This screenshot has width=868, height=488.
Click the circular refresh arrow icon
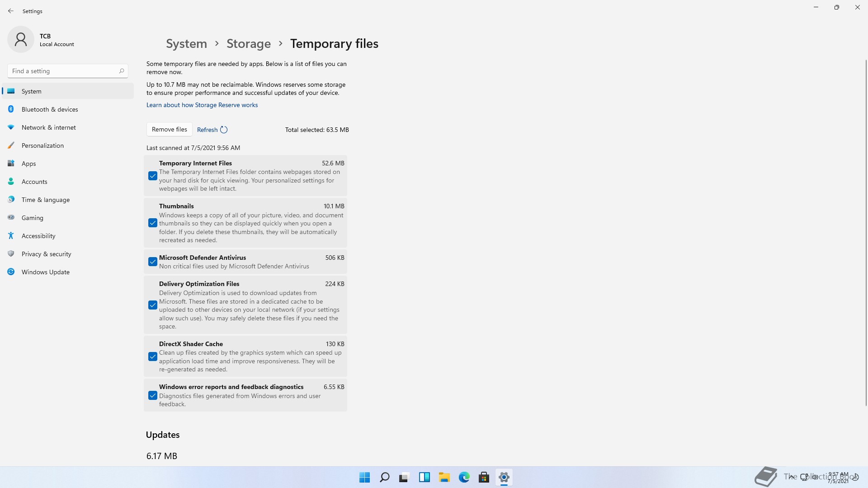(224, 130)
